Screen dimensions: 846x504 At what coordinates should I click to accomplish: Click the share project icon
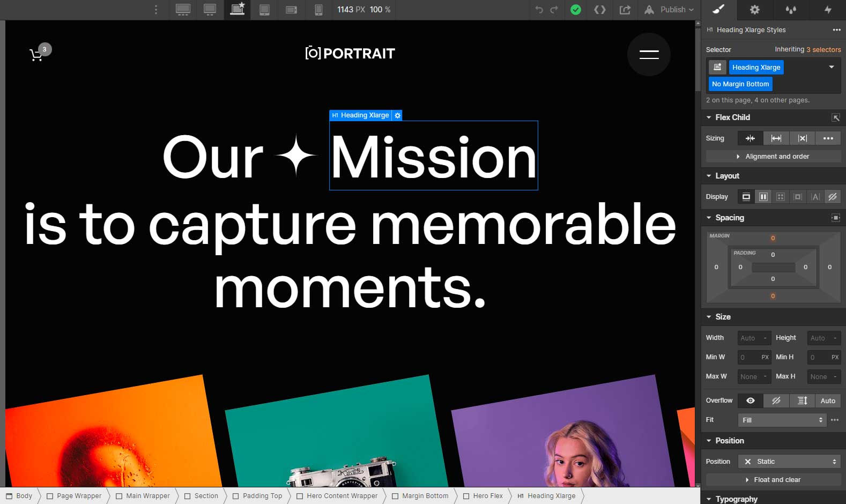tap(625, 10)
